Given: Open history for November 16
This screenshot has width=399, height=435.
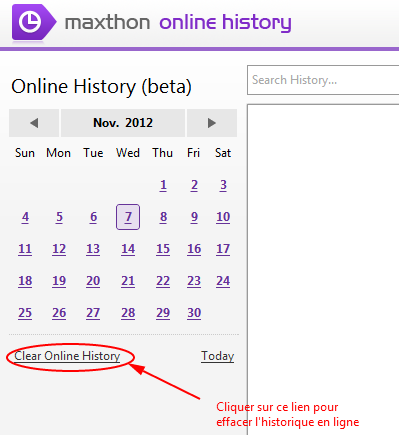Looking at the screenshot, I should tap(194, 249).
